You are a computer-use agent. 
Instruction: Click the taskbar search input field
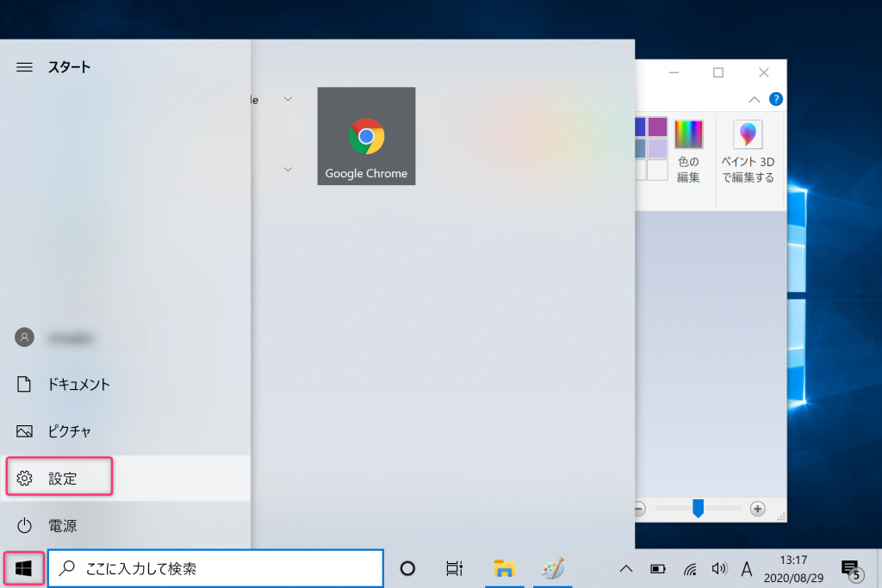(x=215, y=568)
